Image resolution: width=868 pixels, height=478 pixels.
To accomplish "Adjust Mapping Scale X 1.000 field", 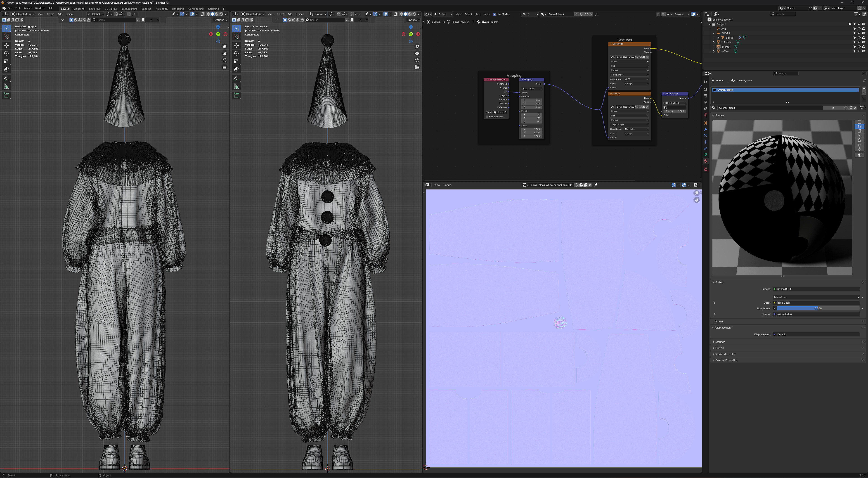I will click(x=532, y=129).
